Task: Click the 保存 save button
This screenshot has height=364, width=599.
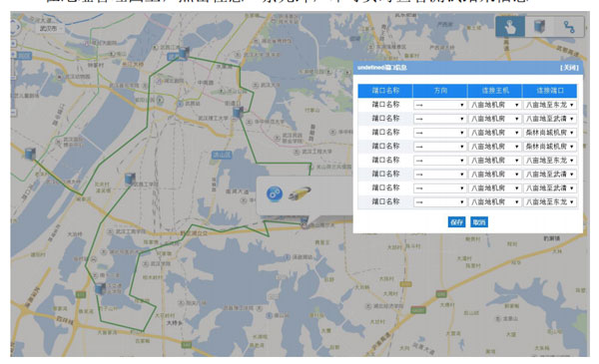Action: tap(456, 222)
